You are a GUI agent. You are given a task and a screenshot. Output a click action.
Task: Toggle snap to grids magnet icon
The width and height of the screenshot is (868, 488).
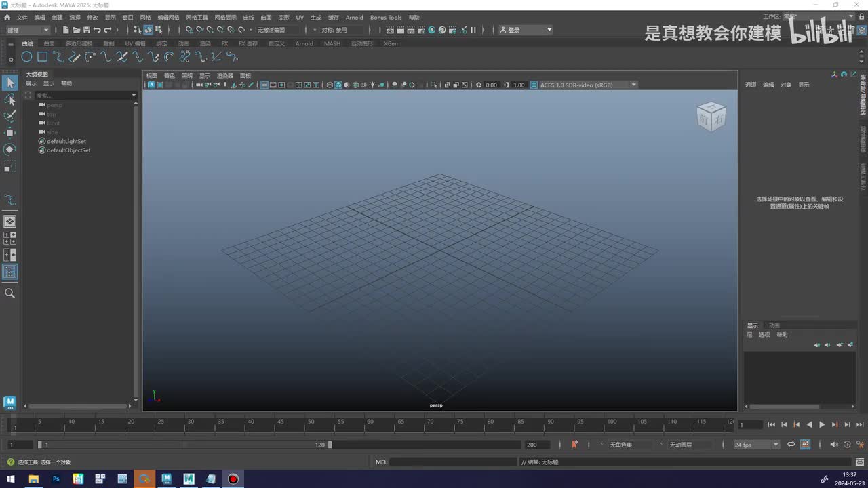pos(189,30)
